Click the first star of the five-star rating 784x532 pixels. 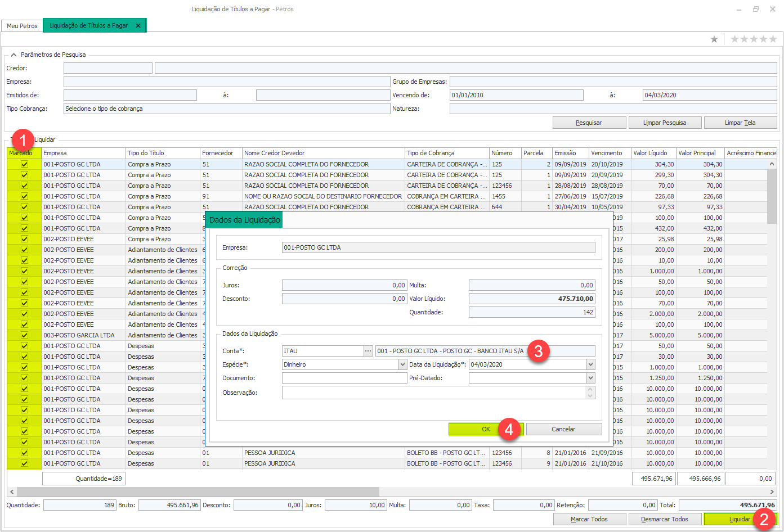pyautogui.click(x=734, y=39)
